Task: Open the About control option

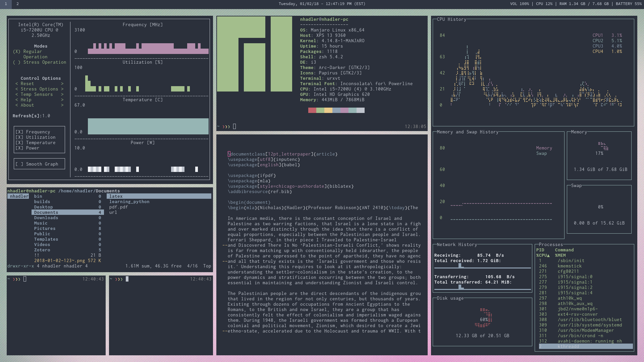Action: (27, 105)
